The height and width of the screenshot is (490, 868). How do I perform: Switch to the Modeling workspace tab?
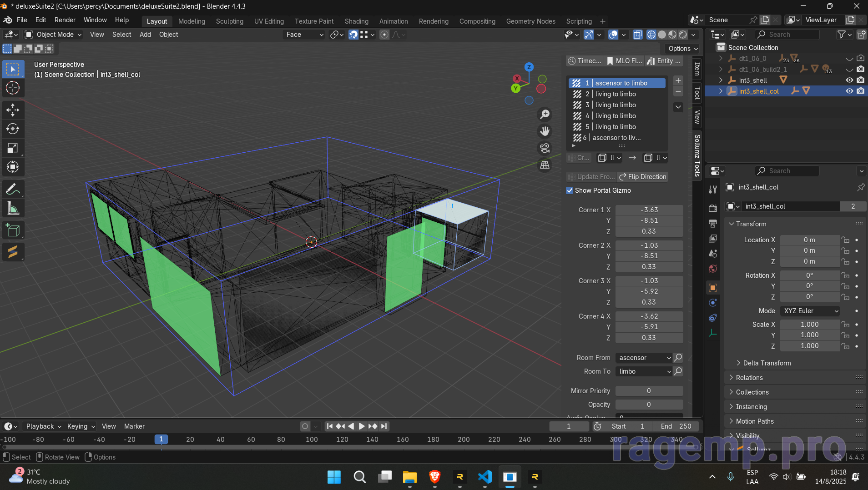[x=192, y=21]
